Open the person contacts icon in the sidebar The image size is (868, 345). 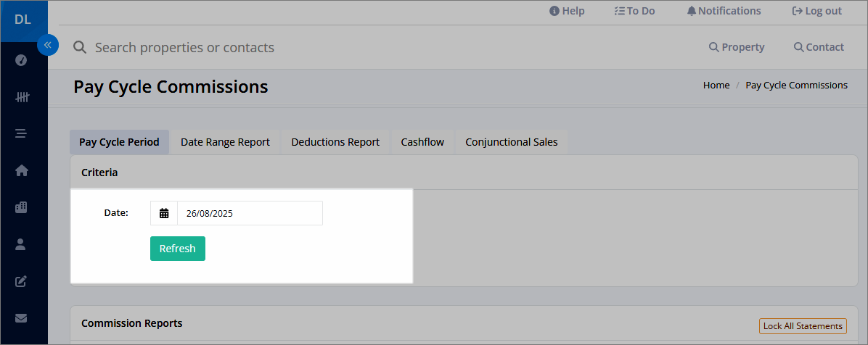[21, 244]
